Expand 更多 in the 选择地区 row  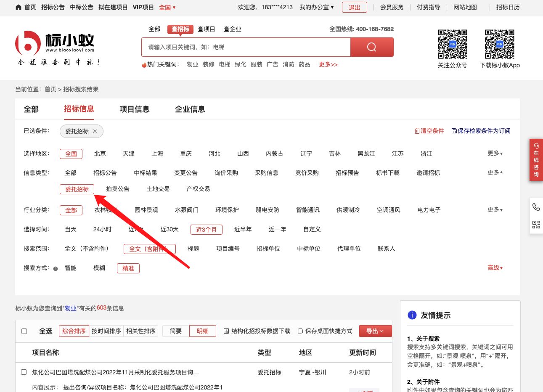pyautogui.click(x=495, y=154)
